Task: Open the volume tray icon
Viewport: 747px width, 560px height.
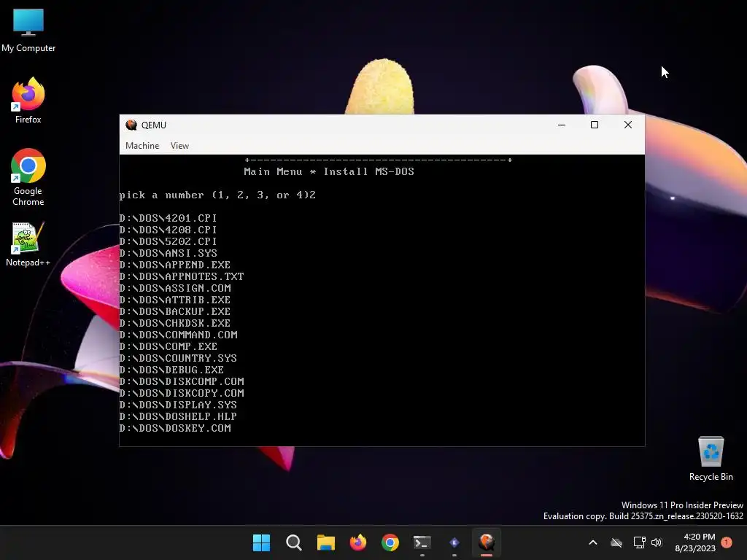Action: (x=657, y=542)
